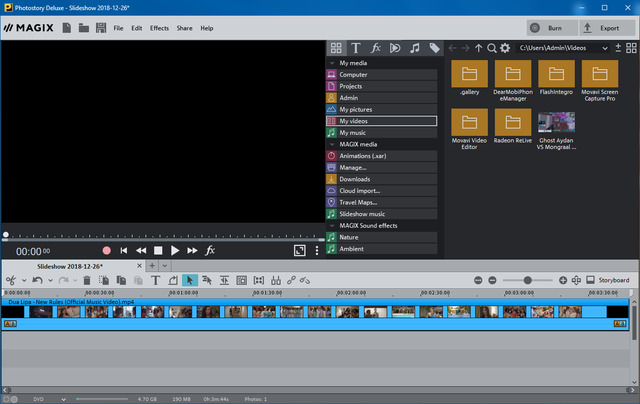Image resolution: width=640 pixels, height=404 pixels.
Task: Open the music note audio tab
Action: 415,48
